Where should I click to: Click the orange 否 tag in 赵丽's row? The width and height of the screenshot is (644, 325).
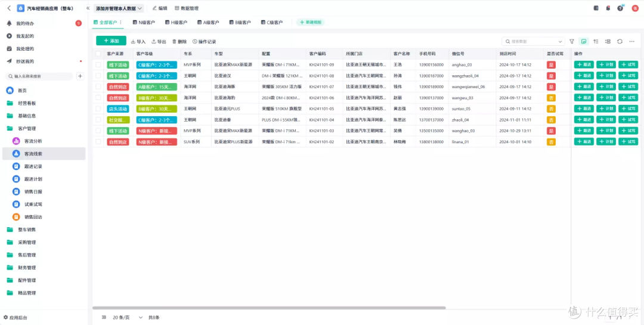(x=551, y=98)
